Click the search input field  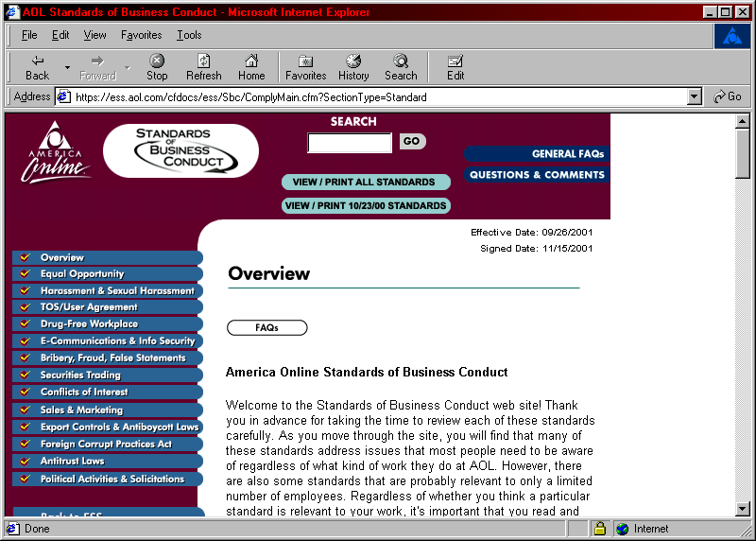tap(350, 143)
